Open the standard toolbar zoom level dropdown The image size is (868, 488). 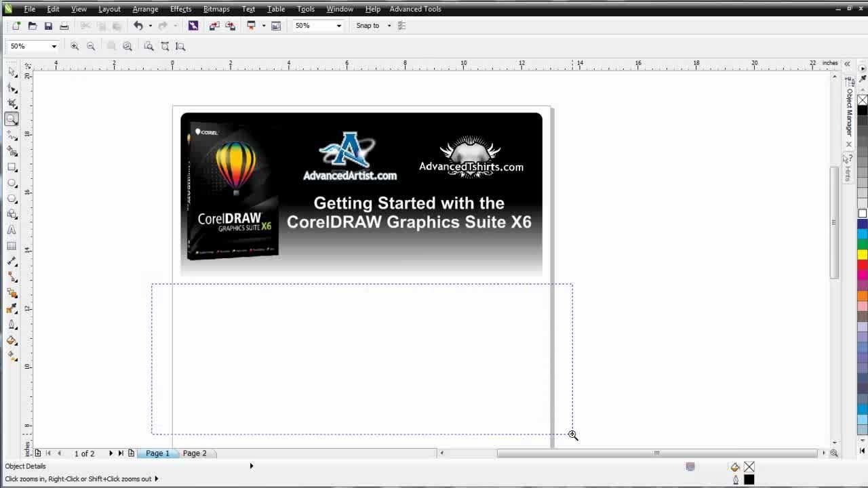point(339,26)
